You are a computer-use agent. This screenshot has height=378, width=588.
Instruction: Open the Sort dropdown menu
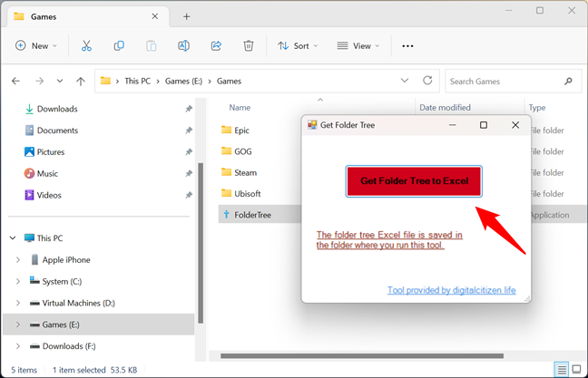[298, 45]
